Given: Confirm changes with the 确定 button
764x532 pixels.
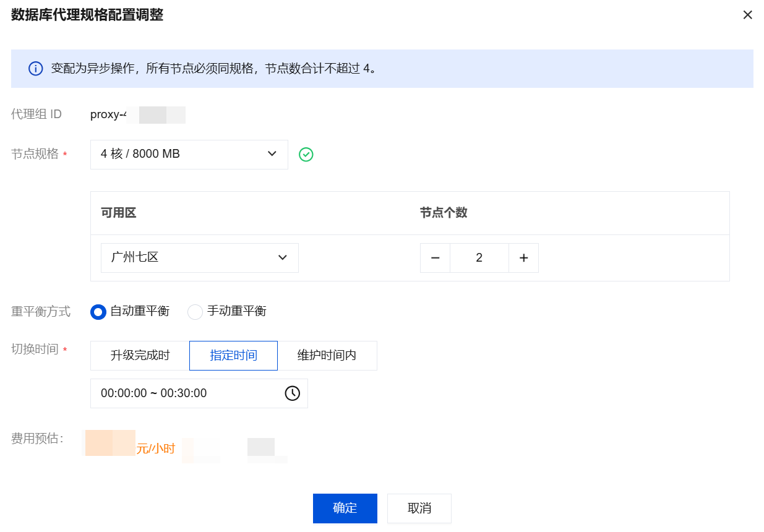Looking at the screenshot, I should pyautogui.click(x=345, y=508).
